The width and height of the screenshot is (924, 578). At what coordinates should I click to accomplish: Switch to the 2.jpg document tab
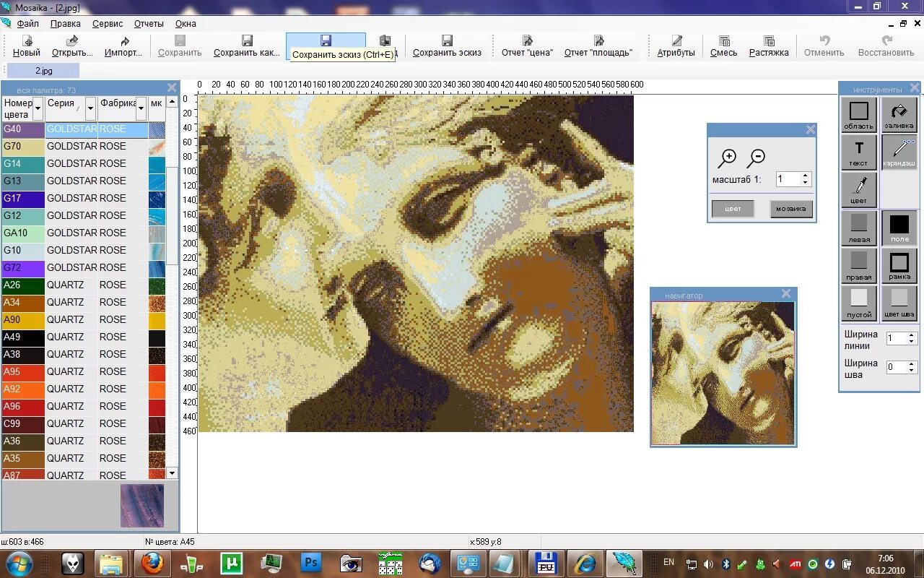tap(43, 70)
